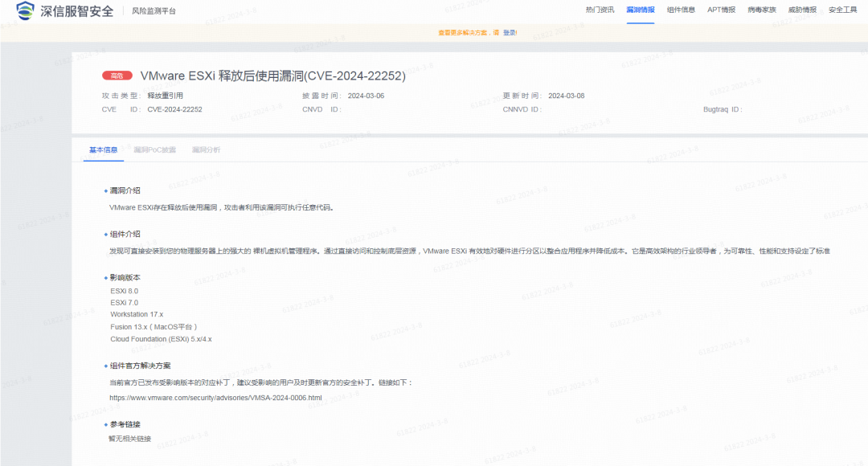Click the ESXi component description paragraph
868x466 pixels.
[469, 251]
